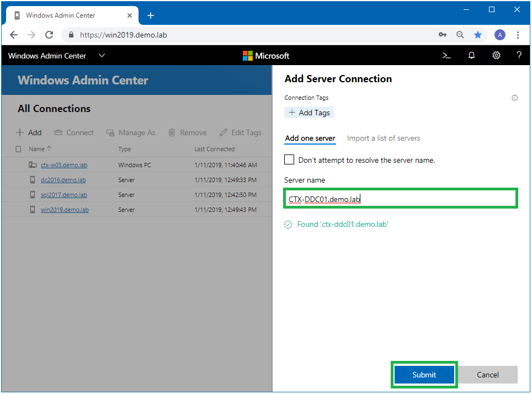Enable 'Don't attempt to resolve the server name'
The width and height of the screenshot is (532, 394).
click(x=289, y=159)
